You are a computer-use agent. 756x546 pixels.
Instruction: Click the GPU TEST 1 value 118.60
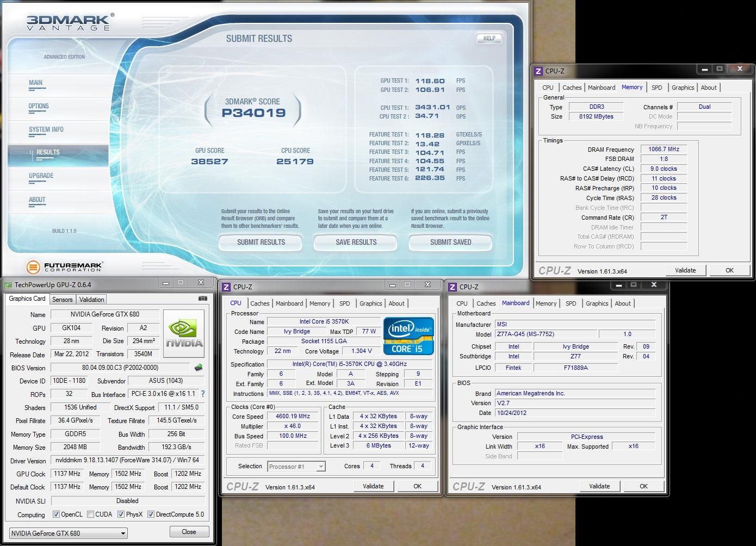pos(430,80)
